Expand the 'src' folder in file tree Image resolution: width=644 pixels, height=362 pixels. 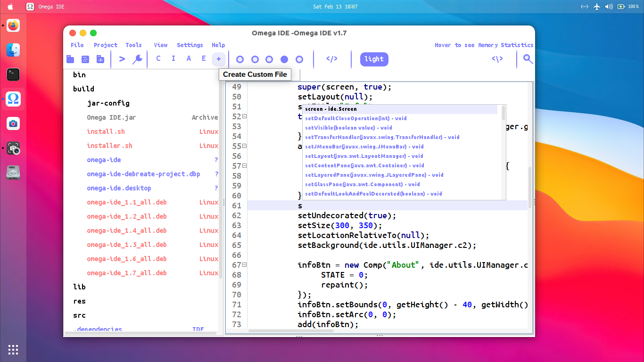(79, 315)
